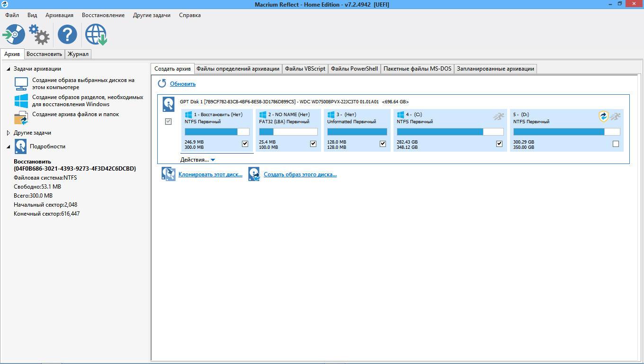Click the Windows logo icon in backup tasks
644x364 pixels.
tap(21, 101)
